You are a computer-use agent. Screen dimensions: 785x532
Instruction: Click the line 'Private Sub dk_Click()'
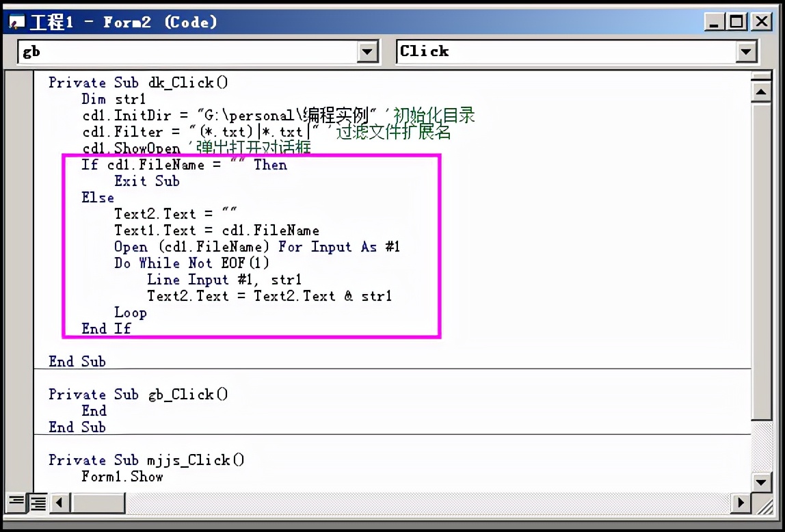[138, 83]
